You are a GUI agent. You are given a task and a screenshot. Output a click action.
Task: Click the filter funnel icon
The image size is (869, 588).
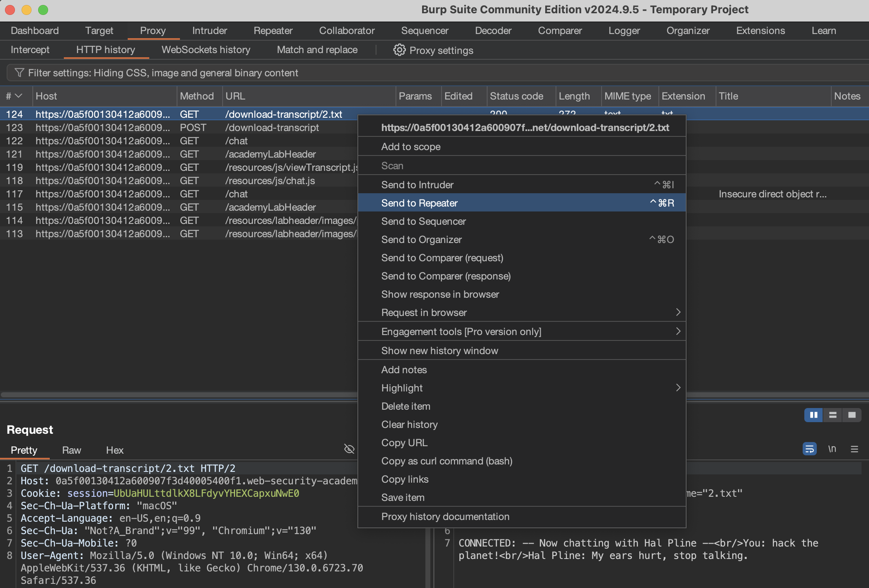[19, 73]
